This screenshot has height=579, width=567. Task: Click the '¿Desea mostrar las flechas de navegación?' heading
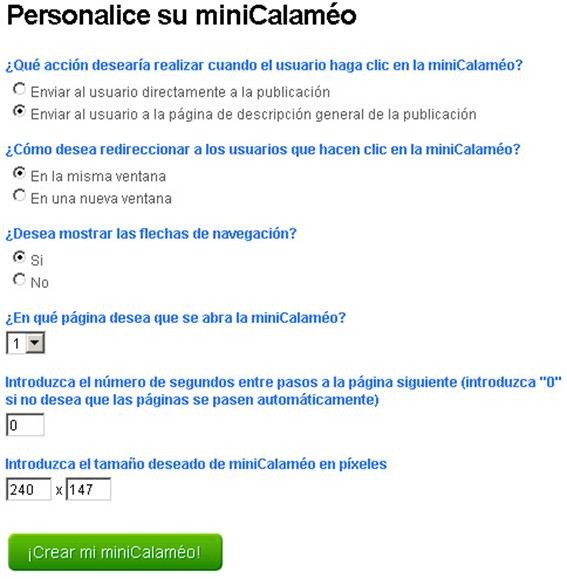pos(151,233)
